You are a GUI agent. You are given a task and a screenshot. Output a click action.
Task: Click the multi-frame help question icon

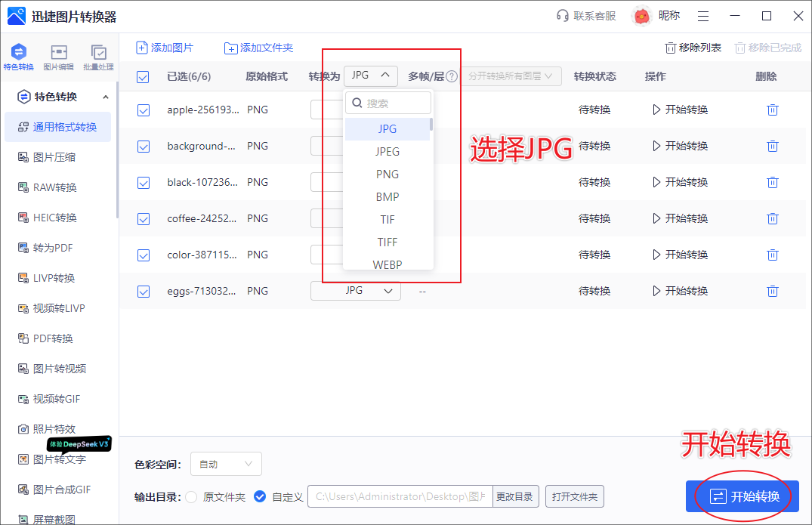click(x=452, y=76)
